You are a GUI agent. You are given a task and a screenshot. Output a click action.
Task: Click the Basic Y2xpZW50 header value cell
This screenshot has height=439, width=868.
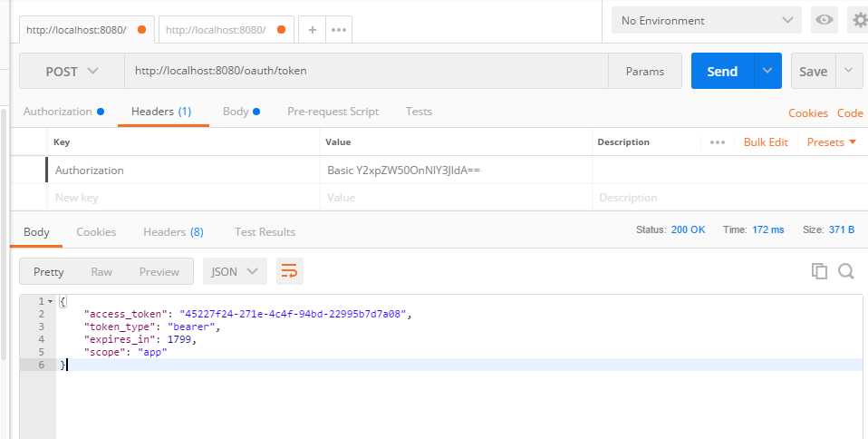[456, 171]
